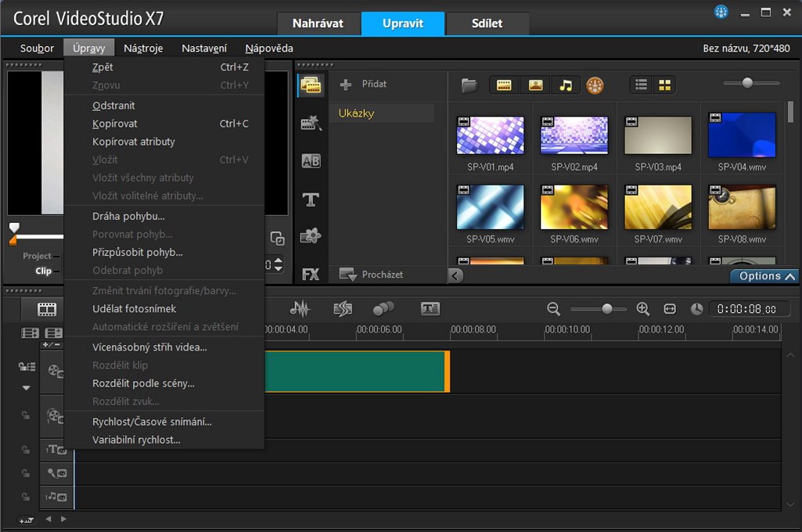Click the timeline zoom slider handle
The image size is (802, 532).
click(606, 309)
